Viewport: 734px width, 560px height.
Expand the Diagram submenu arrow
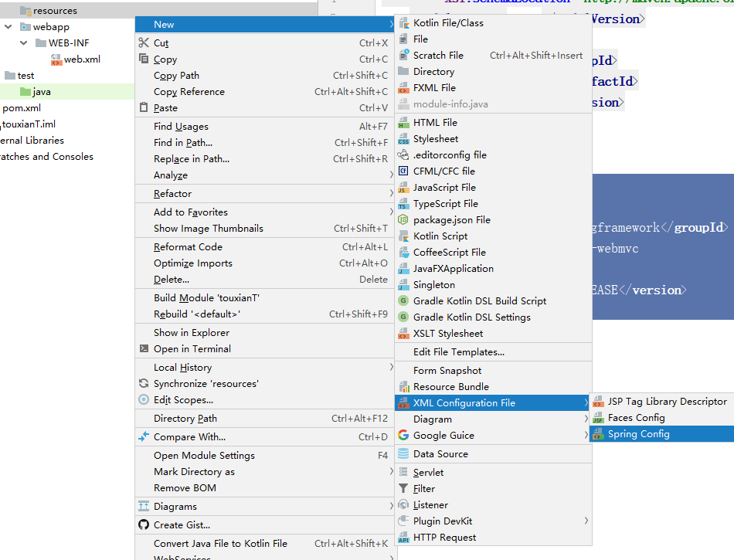pyautogui.click(x=586, y=419)
